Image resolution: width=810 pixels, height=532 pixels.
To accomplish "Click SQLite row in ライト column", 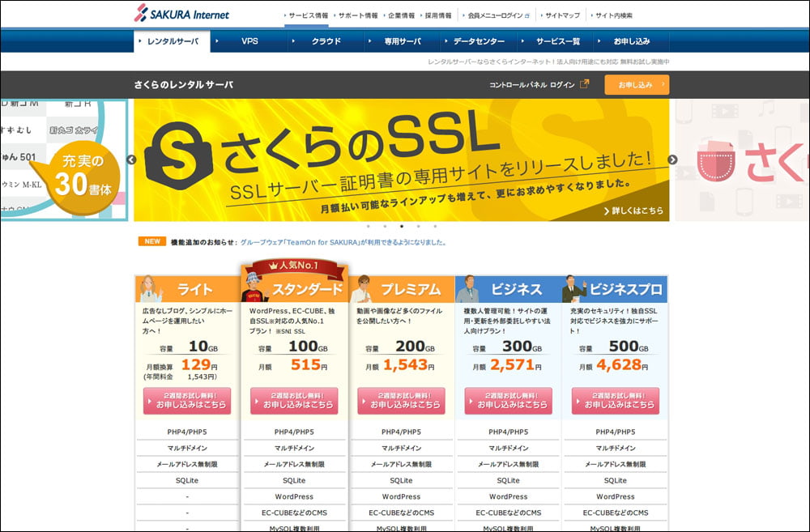I will tap(187, 481).
